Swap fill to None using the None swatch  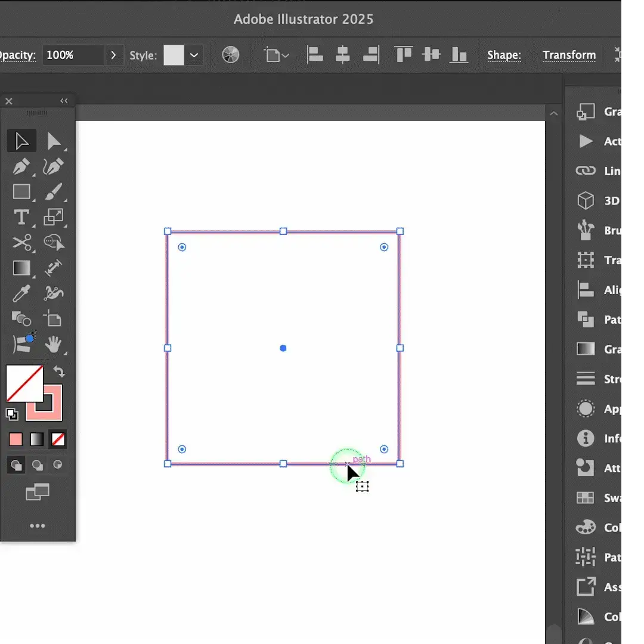[x=58, y=439]
